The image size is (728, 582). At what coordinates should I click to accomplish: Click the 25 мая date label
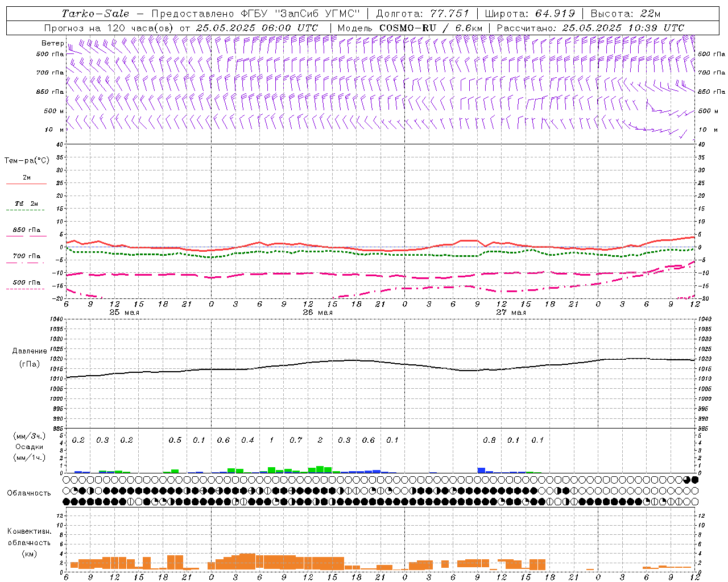[x=124, y=313]
